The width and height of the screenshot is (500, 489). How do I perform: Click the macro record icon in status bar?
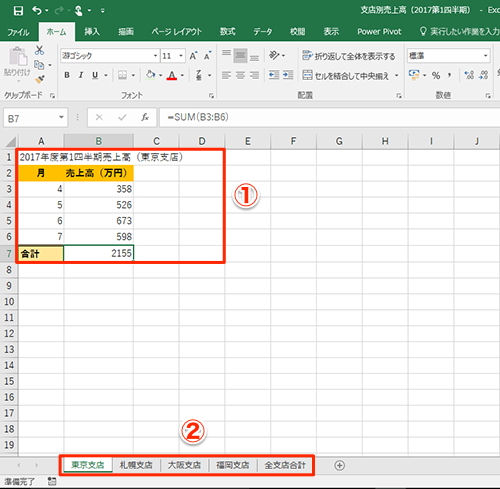pyautogui.click(x=52, y=481)
